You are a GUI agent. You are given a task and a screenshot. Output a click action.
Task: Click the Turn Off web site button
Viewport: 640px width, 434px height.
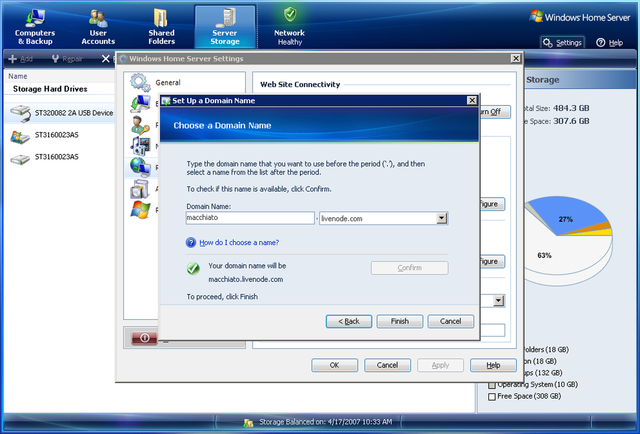tap(494, 112)
